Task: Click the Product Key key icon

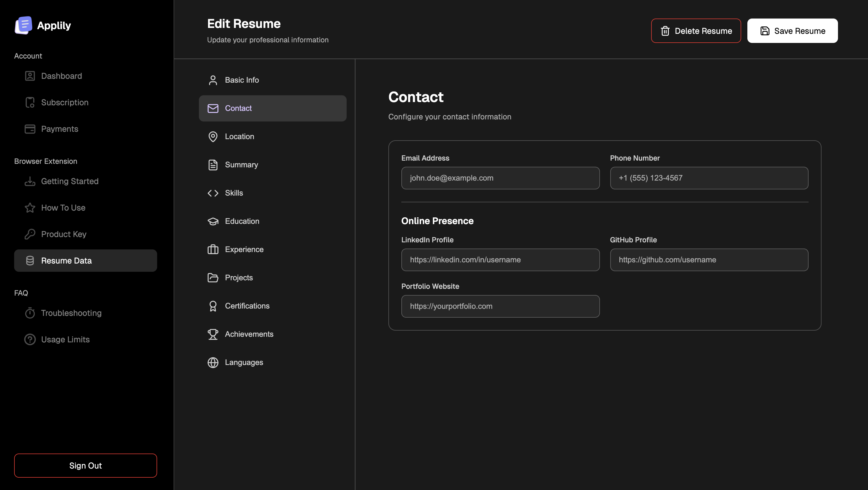Action: pos(30,234)
